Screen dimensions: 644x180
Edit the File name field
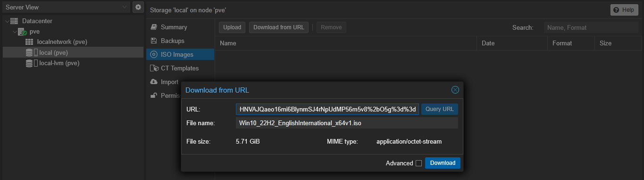click(x=347, y=123)
